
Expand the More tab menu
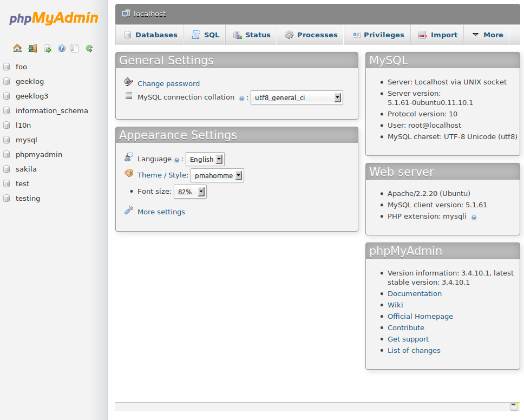tap(487, 35)
